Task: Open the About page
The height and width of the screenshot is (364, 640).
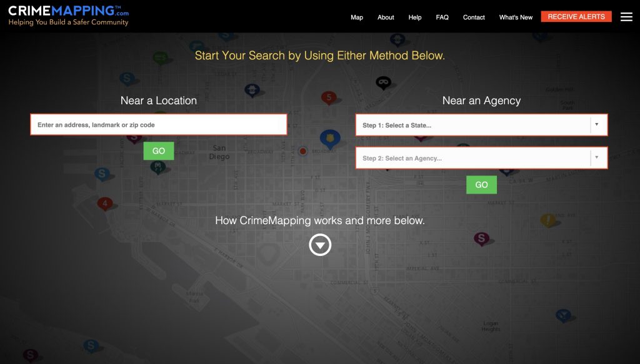Action: [386, 17]
